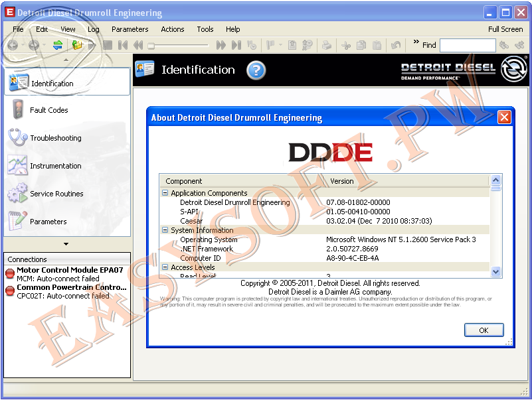Select the S-API component row

[325, 212]
